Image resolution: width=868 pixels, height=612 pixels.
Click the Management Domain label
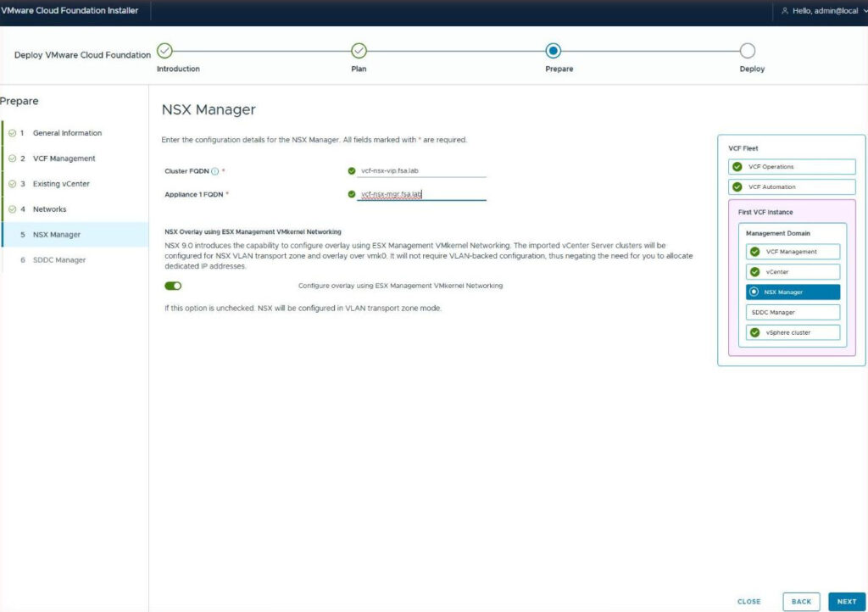tap(778, 233)
